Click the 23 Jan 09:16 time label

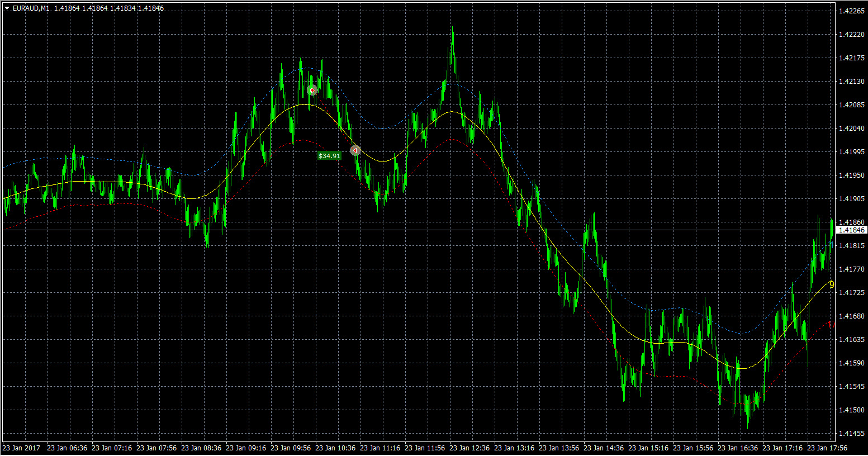[246, 448]
